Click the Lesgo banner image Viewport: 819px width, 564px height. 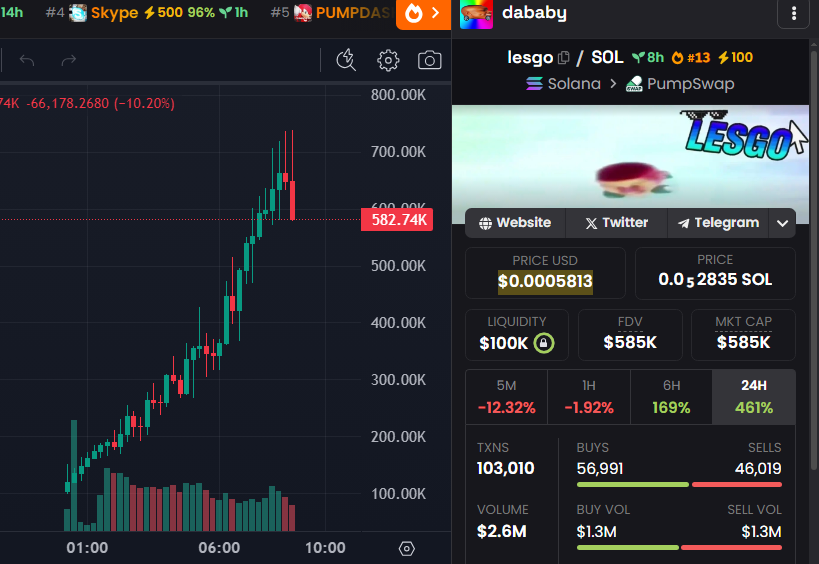tap(630, 158)
